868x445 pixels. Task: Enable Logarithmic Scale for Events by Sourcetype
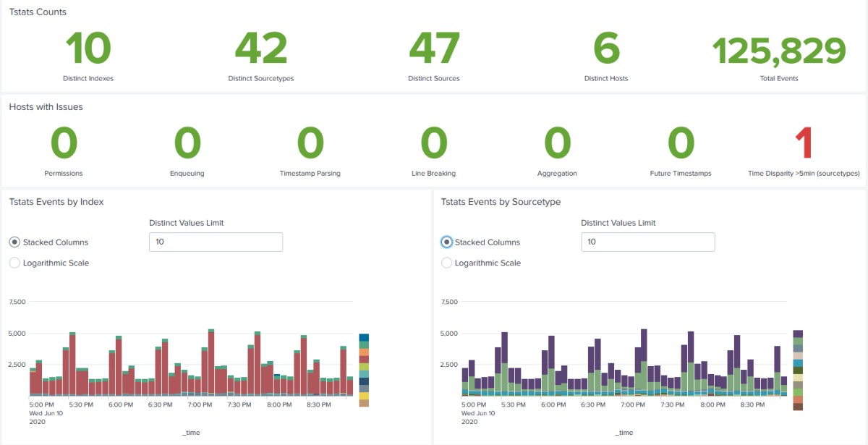click(446, 263)
